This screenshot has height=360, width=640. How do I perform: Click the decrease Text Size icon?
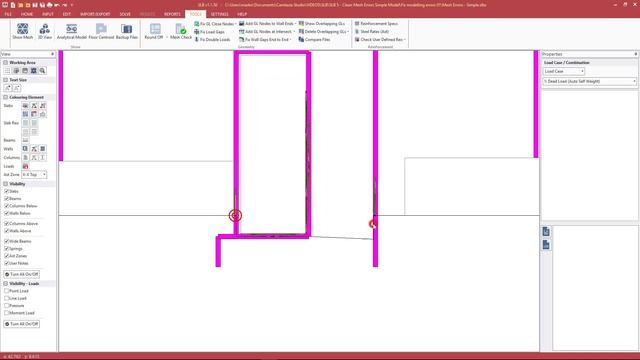click(16, 88)
